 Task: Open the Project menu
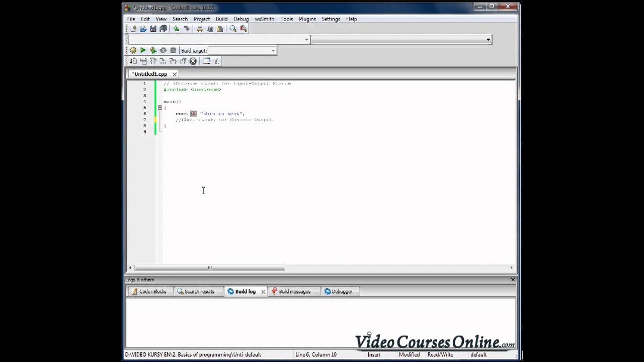[x=202, y=19]
